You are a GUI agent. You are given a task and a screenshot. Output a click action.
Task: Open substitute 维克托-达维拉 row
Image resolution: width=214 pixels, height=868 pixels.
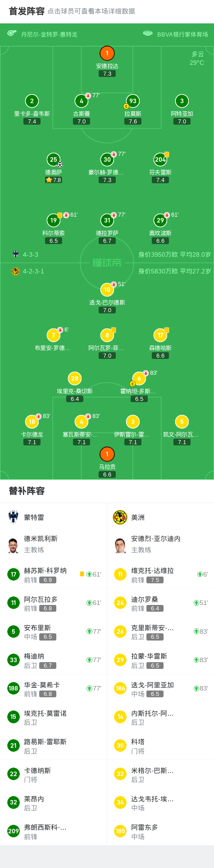tap(160, 574)
